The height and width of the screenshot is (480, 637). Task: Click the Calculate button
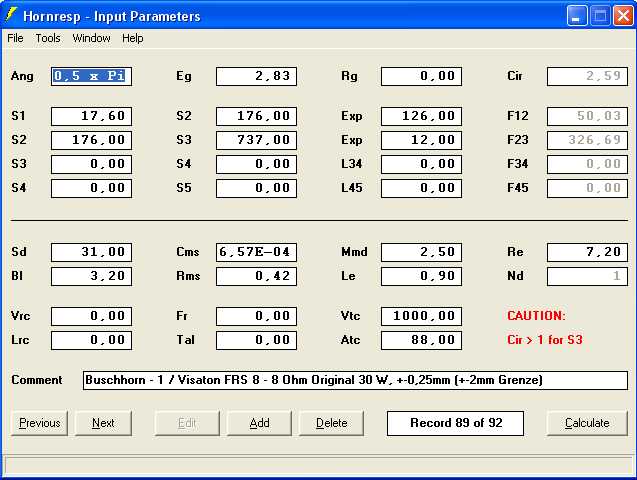point(587,423)
